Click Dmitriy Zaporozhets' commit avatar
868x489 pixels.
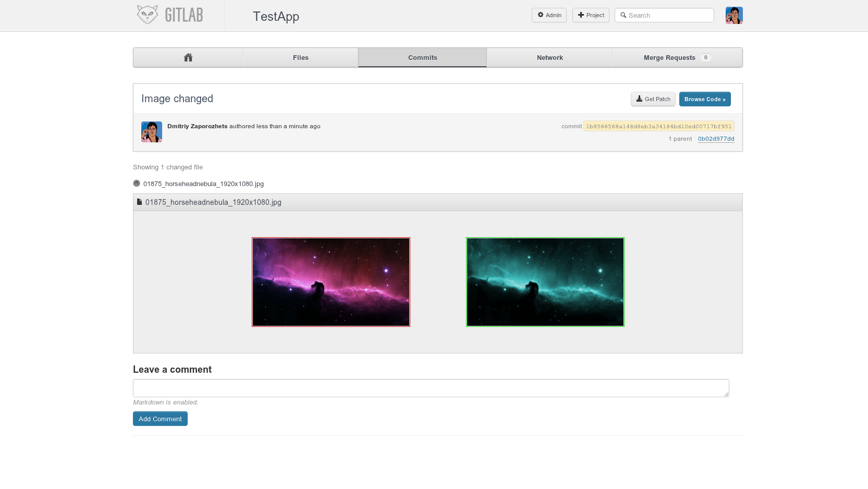coord(151,131)
